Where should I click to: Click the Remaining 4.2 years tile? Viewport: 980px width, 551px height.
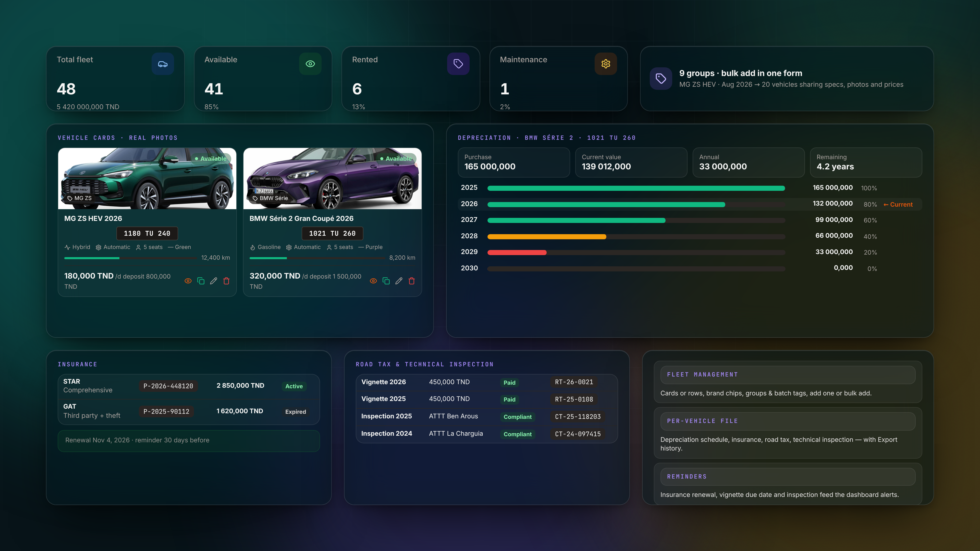(866, 162)
